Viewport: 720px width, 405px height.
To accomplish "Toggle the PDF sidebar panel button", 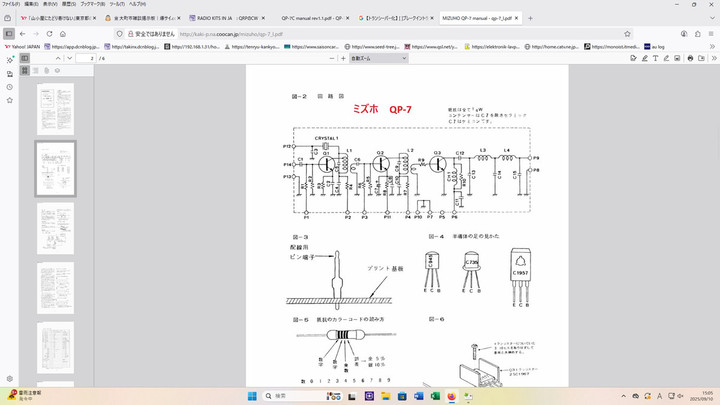I will [25, 59].
